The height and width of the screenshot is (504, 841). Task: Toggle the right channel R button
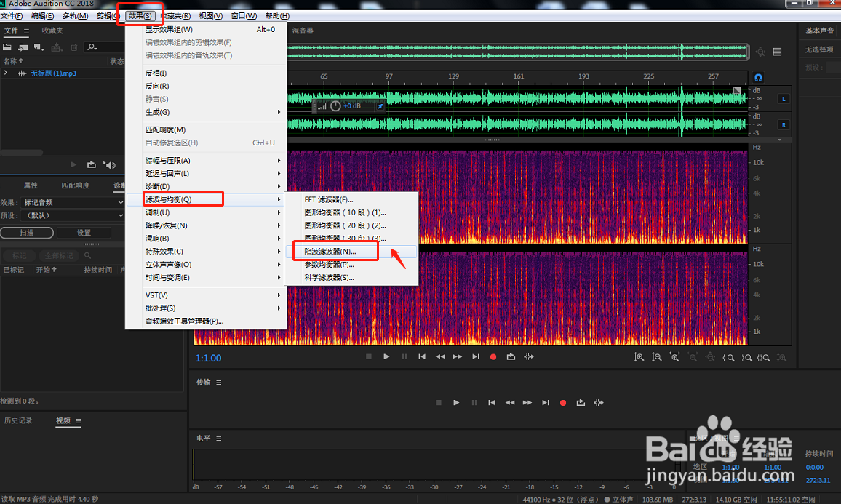pos(784,124)
